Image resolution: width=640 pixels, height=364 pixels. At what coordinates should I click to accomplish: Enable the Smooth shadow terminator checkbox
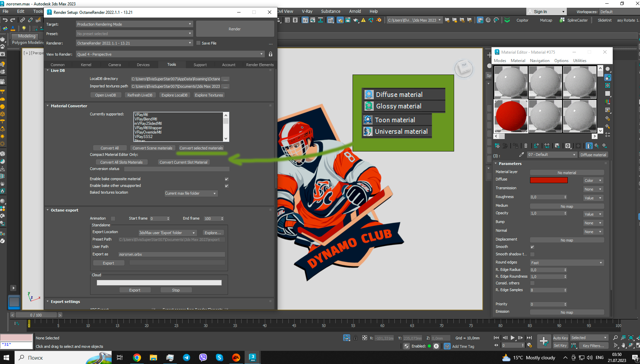pos(532,254)
